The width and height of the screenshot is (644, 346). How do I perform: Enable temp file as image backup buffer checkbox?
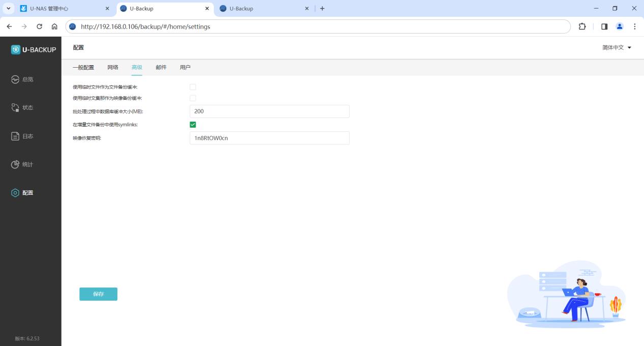(193, 98)
